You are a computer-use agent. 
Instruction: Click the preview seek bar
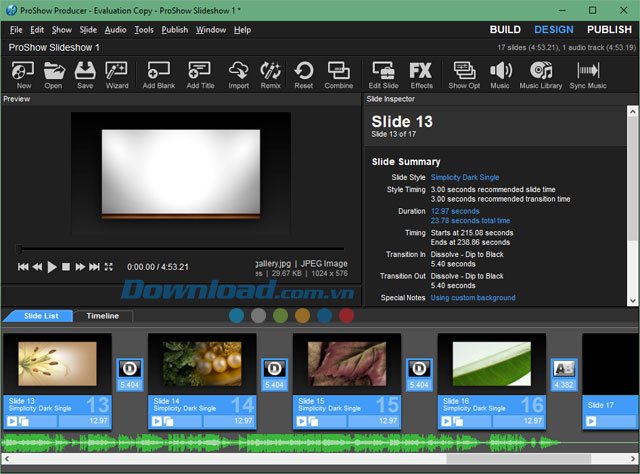pyautogui.click(x=180, y=249)
